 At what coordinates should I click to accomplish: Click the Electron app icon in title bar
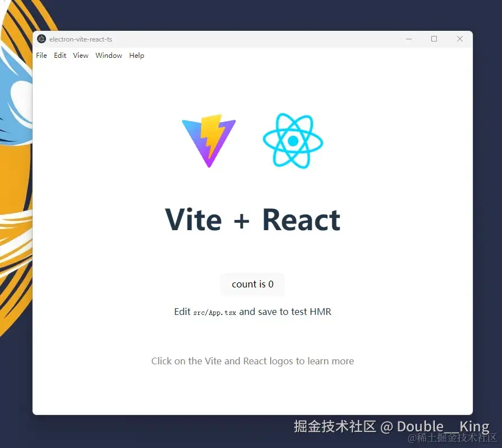42,39
